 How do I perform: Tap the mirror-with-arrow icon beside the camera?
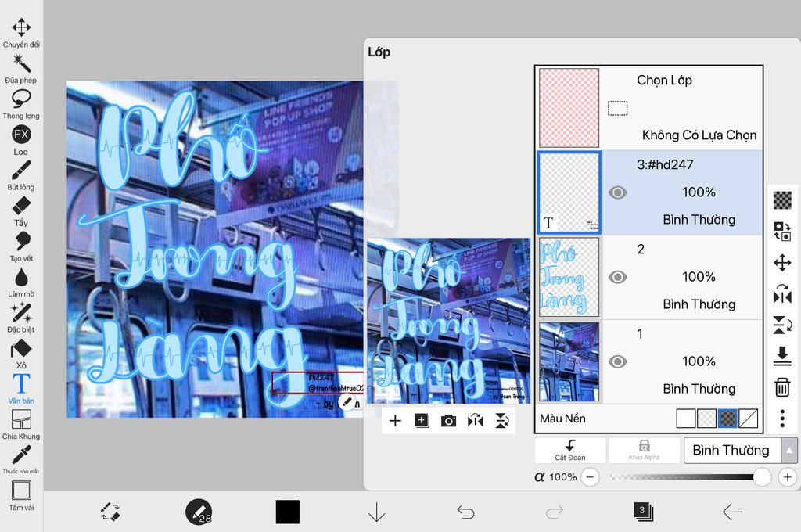coord(475,421)
